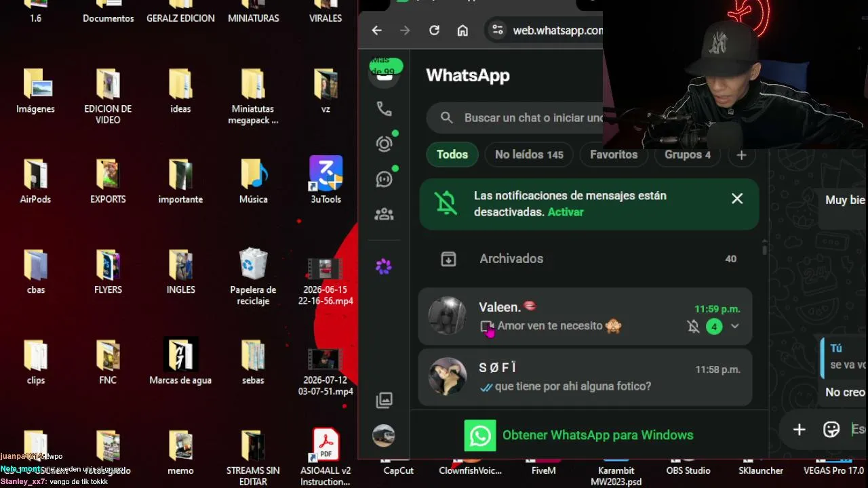Select the STREAMS SIN EDITAR desktop folder
Screen dimensions: 868x488
tap(253, 457)
